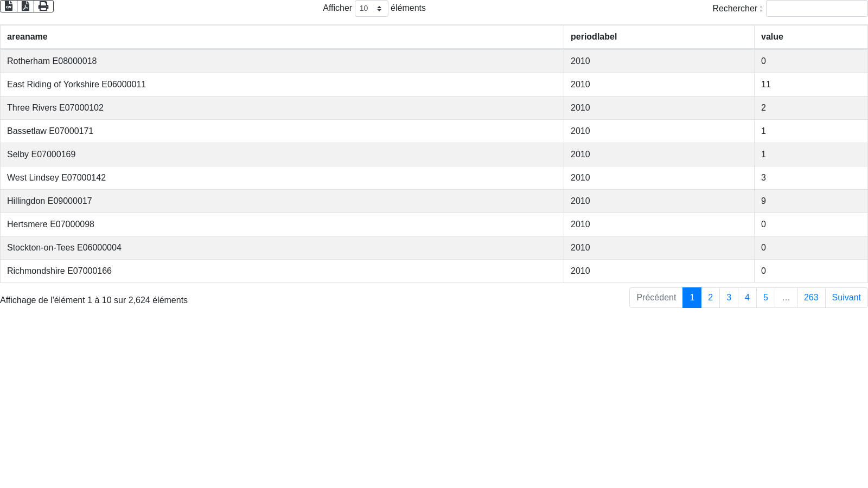Jump to last page 263
The height and width of the screenshot is (488, 868).
pyautogui.click(x=810, y=298)
